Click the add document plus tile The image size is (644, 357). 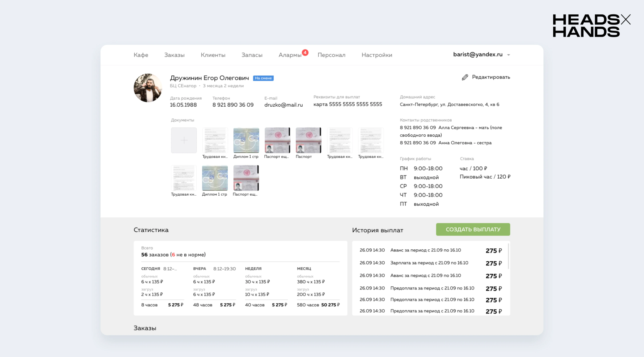click(184, 140)
